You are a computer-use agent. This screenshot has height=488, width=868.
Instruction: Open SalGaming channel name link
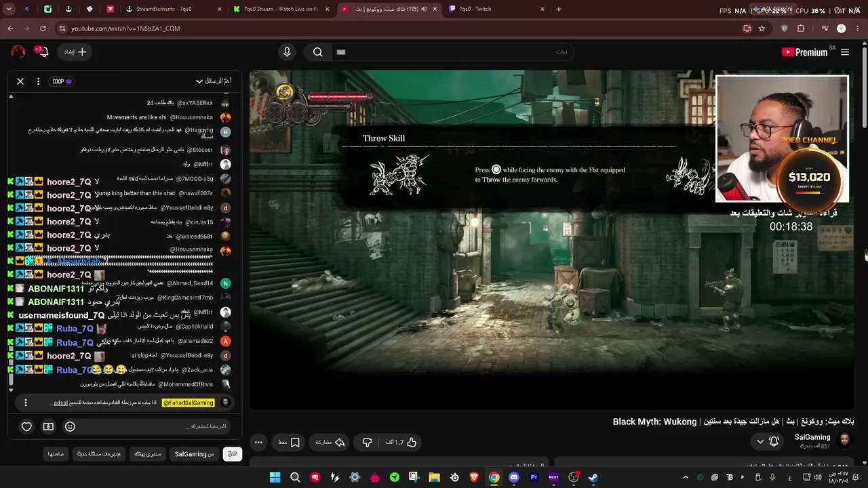point(812,437)
